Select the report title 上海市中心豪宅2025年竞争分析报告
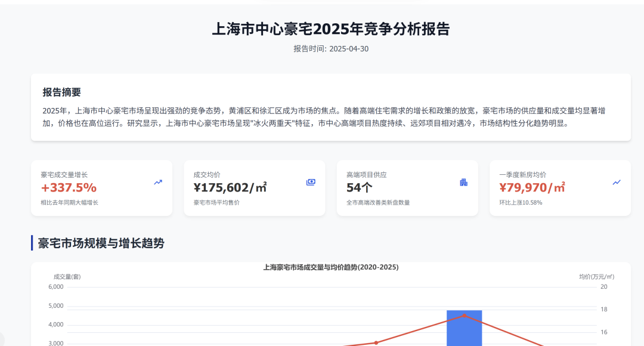This screenshot has height=346, width=644. click(331, 29)
